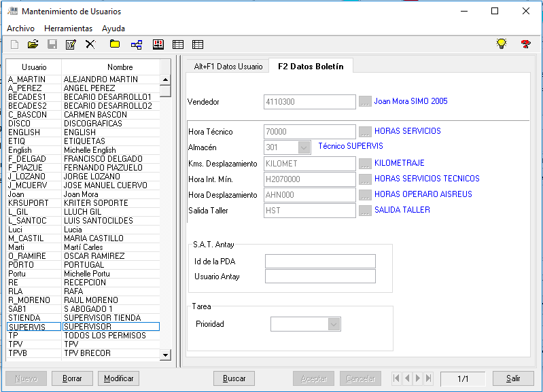Open the Hora Técnico lookup ellipsis button
The width and height of the screenshot is (543, 392).
[365, 132]
